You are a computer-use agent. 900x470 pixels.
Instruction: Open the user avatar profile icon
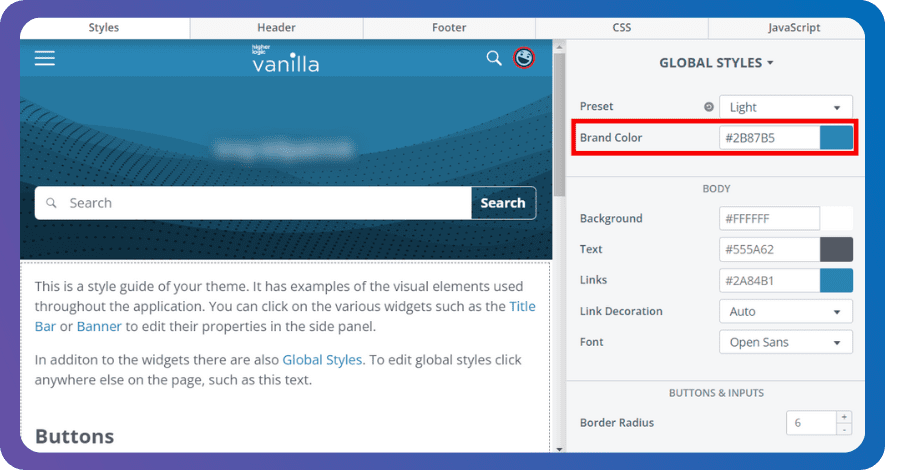[x=524, y=58]
